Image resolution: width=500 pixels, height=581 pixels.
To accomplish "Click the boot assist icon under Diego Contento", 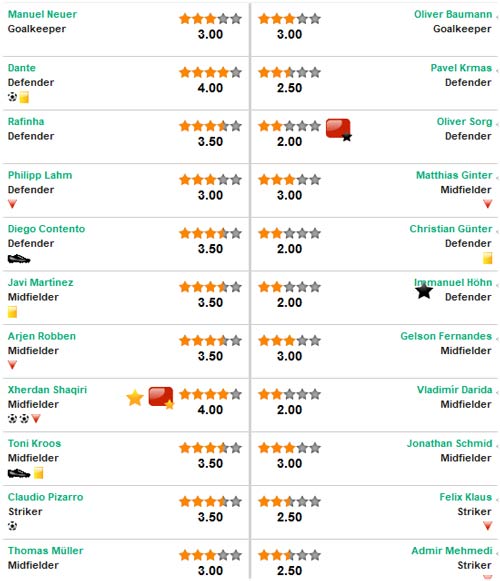I will pyautogui.click(x=19, y=259).
